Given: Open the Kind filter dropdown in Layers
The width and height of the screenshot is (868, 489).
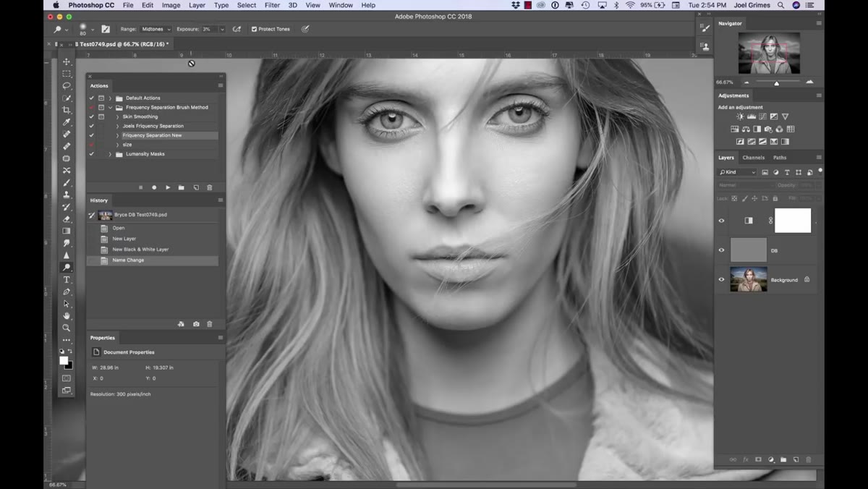Looking at the screenshot, I should (x=737, y=172).
